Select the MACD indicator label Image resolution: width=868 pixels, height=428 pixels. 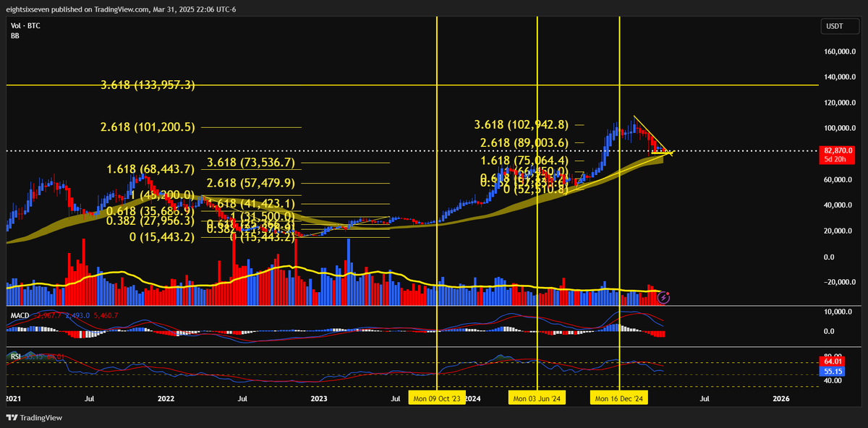pos(19,316)
